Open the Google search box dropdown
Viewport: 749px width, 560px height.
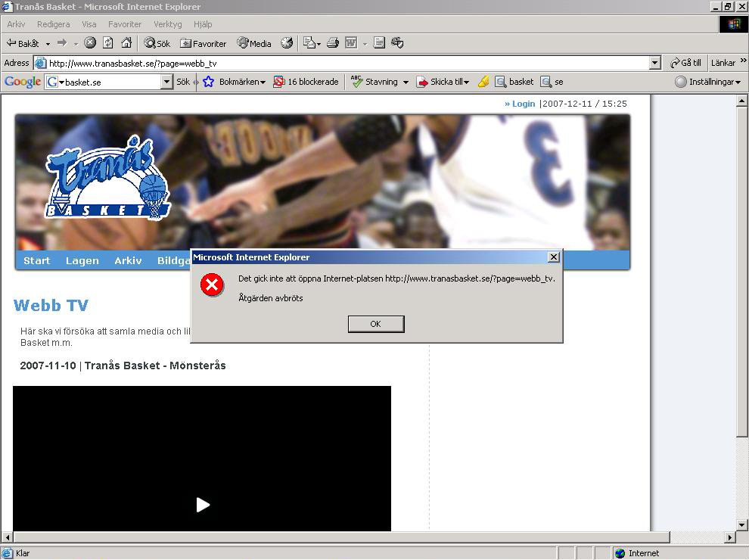166,82
